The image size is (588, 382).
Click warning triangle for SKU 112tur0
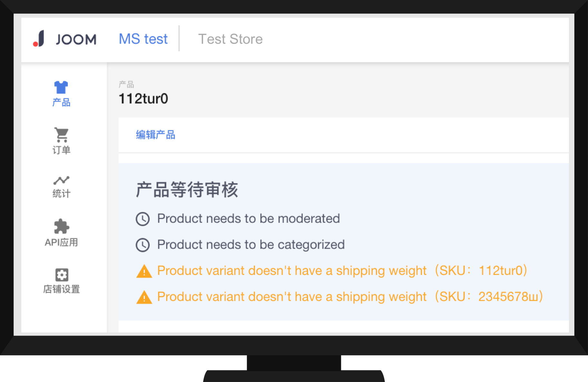144,271
